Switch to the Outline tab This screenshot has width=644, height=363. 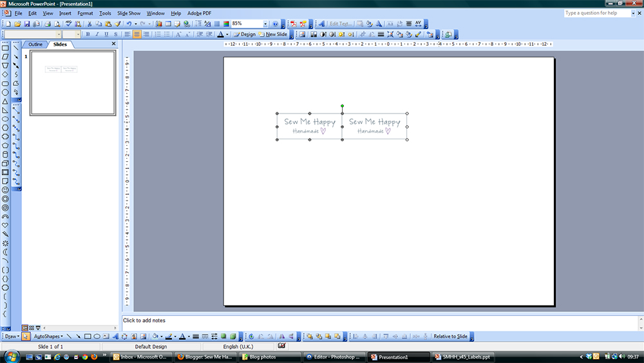[x=35, y=44]
